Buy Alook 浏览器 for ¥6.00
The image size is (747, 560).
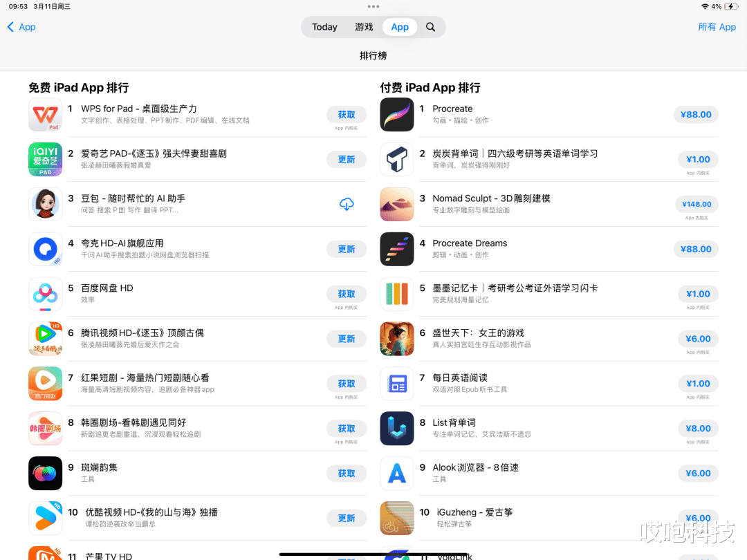pyautogui.click(x=699, y=473)
